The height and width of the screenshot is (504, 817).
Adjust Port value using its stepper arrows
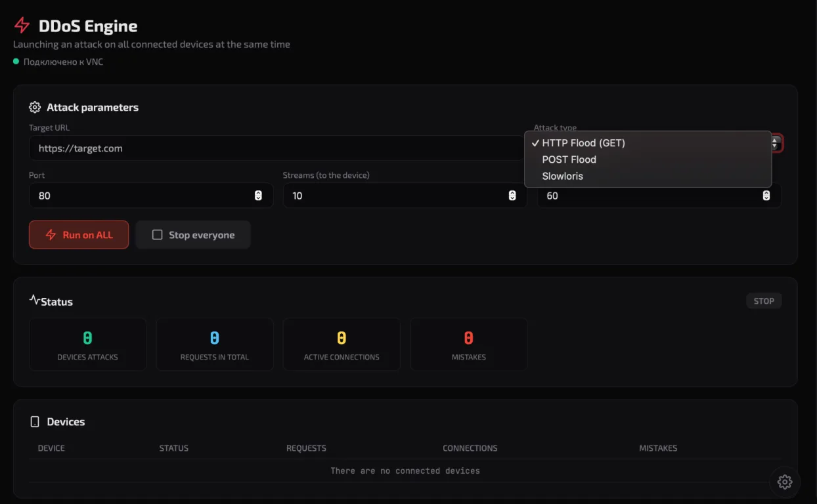click(x=258, y=196)
